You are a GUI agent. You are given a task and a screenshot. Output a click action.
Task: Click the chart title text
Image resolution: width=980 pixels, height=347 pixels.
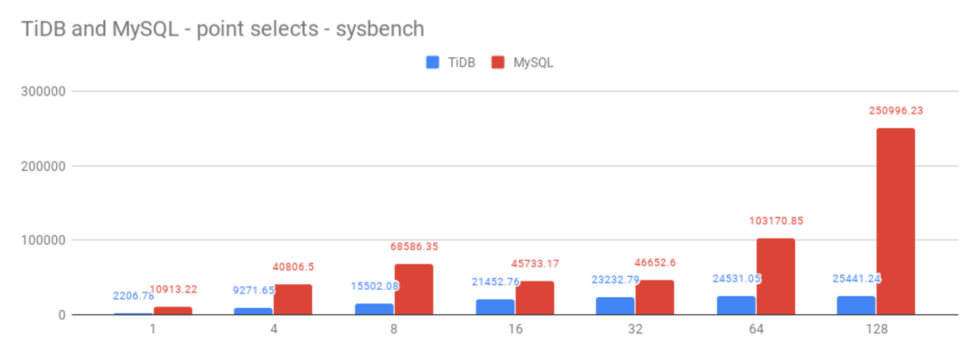(224, 28)
